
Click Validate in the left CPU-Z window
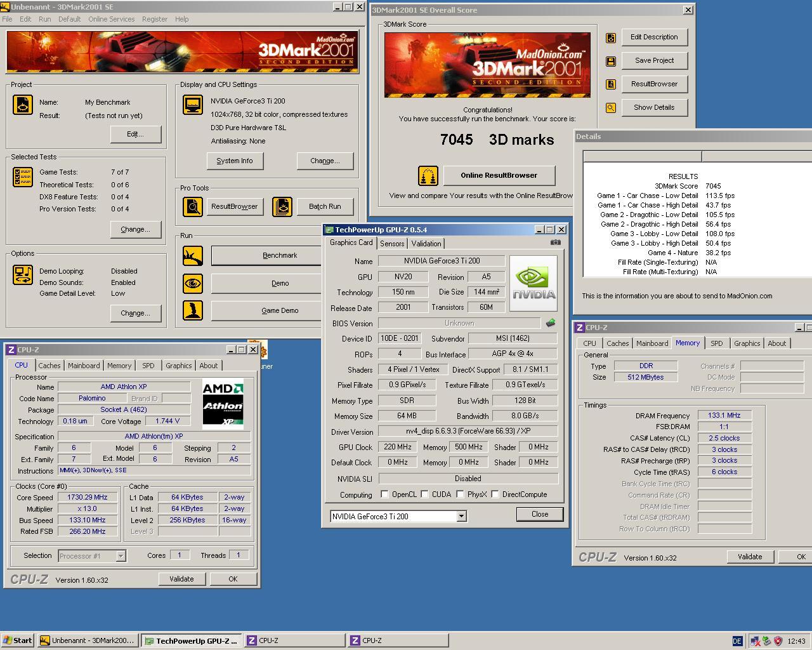pyautogui.click(x=181, y=579)
